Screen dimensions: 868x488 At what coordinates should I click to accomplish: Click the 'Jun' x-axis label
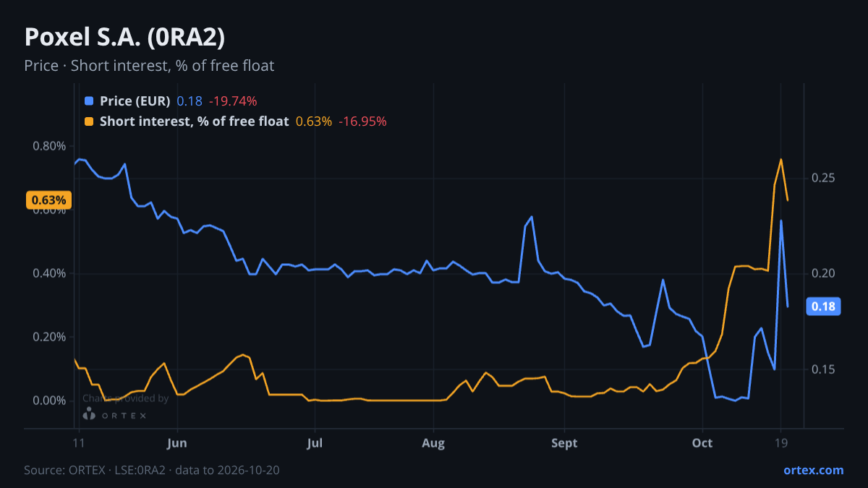177,443
